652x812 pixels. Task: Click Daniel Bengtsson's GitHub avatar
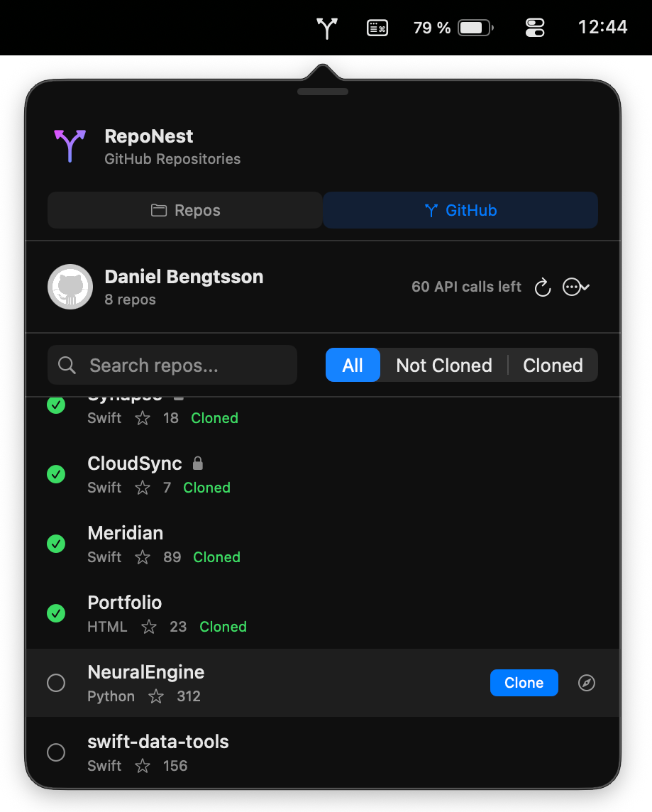click(x=70, y=287)
